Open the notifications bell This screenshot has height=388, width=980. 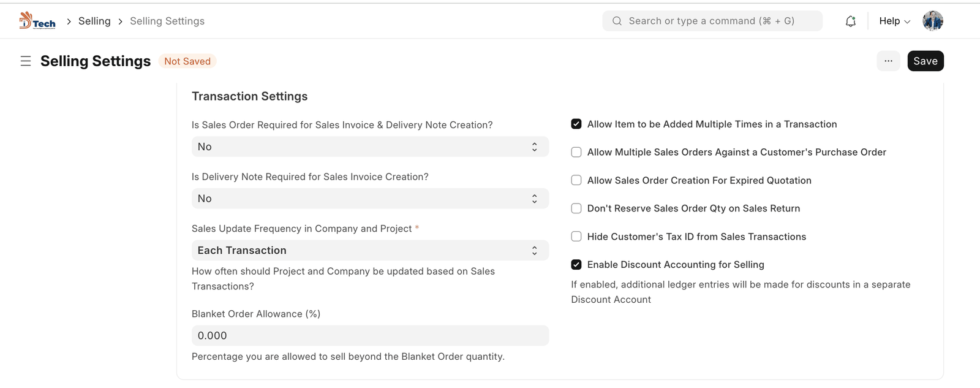pyautogui.click(x=850, y=21)
